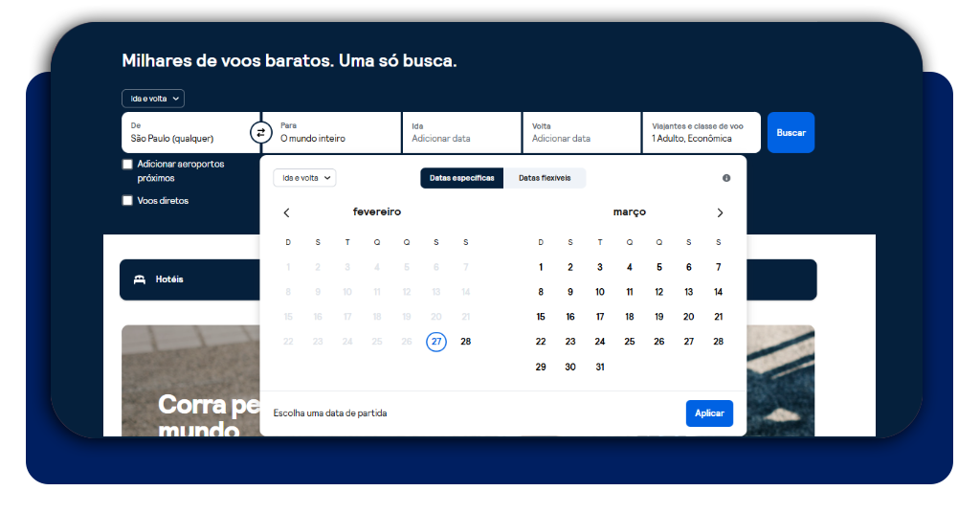Select 28 fevereiro in the calendar

point(466,342)
